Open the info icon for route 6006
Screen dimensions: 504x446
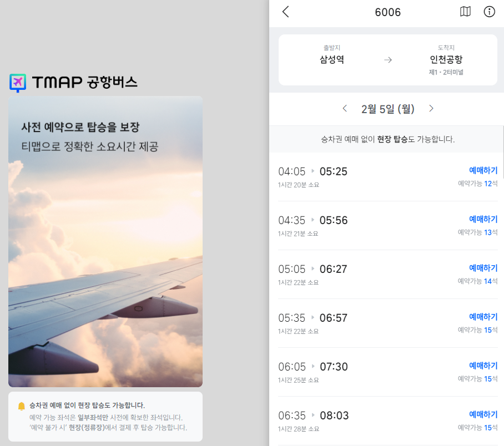(489, 12)
